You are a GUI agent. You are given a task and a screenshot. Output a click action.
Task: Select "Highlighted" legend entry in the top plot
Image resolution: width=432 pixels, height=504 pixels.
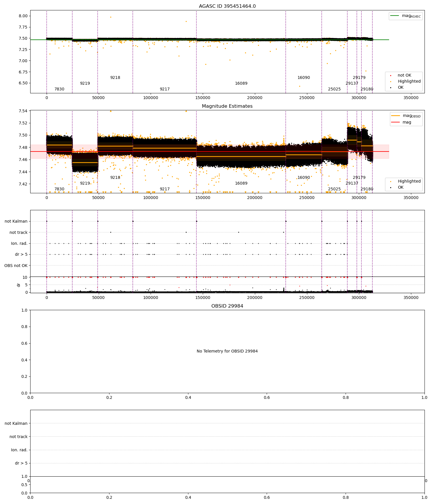[x=406, y=82]
